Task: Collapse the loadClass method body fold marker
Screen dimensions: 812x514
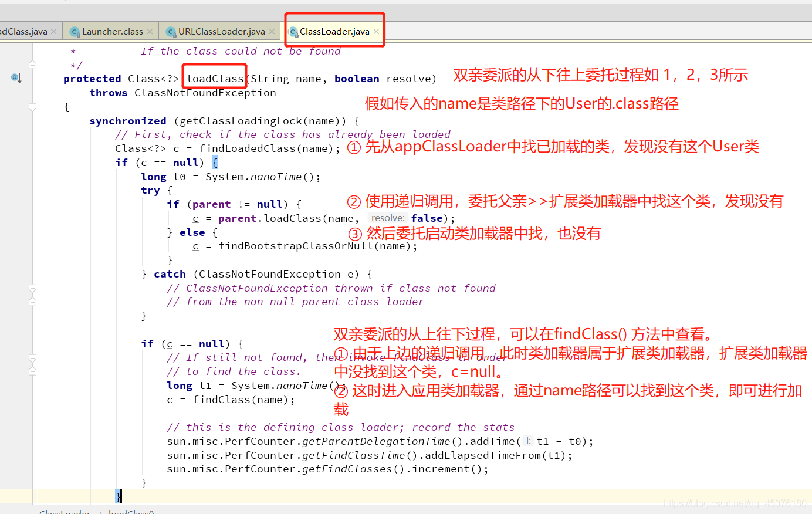Action: [33, 107]
